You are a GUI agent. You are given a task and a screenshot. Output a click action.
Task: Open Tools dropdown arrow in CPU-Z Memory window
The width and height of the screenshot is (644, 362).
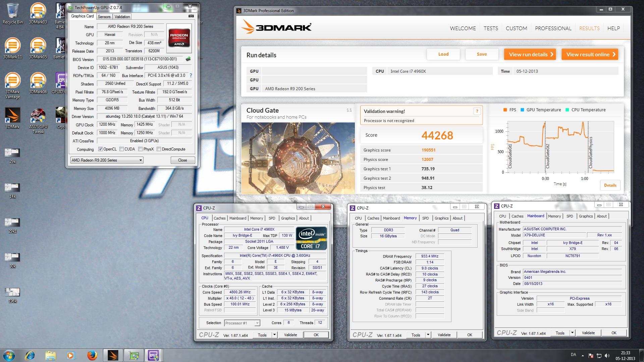(428, 335)
